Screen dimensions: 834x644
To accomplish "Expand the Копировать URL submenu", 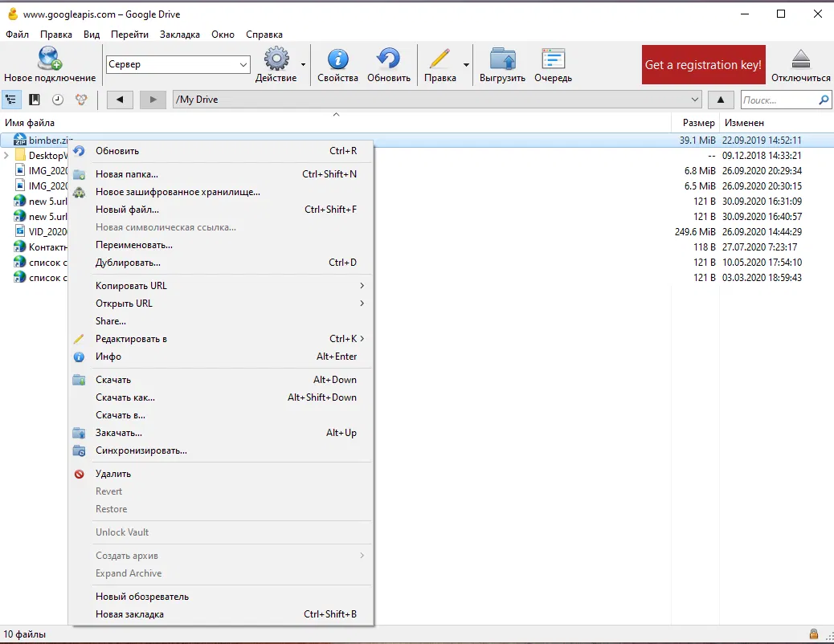I will [221, 286].
